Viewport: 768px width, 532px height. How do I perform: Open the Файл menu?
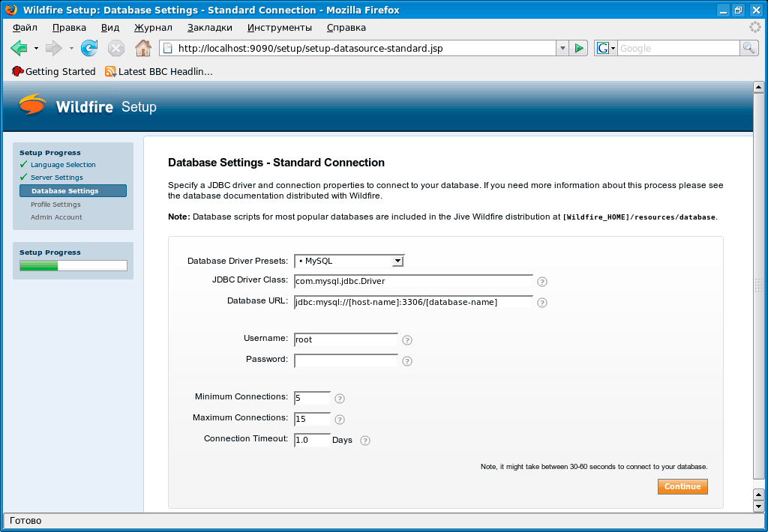[25, 28]
